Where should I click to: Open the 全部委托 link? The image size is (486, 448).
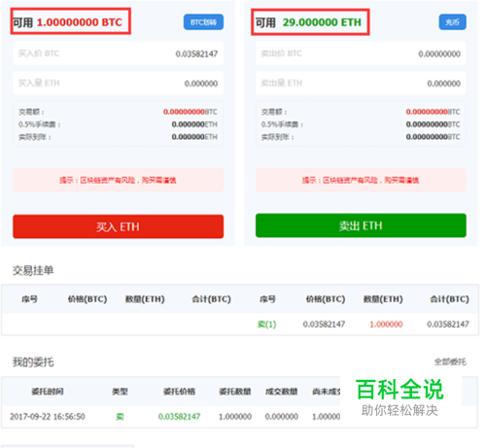[450, 362]
